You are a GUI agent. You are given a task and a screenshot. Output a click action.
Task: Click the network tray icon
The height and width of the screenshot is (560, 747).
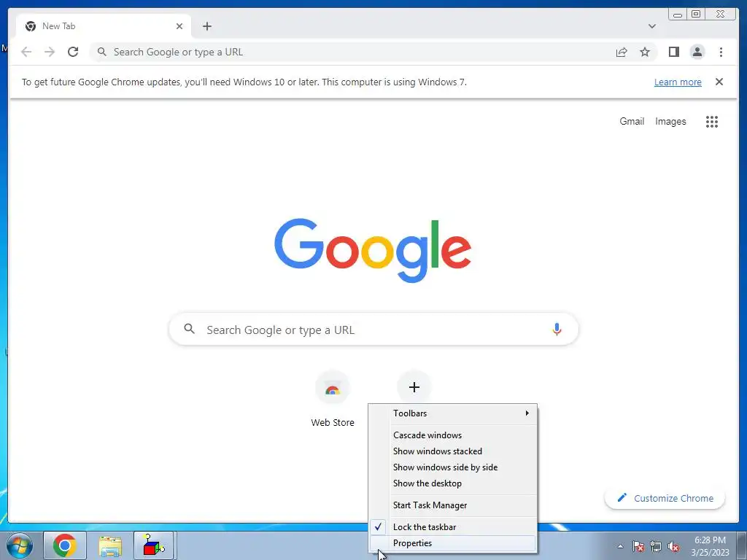(656, 546)
